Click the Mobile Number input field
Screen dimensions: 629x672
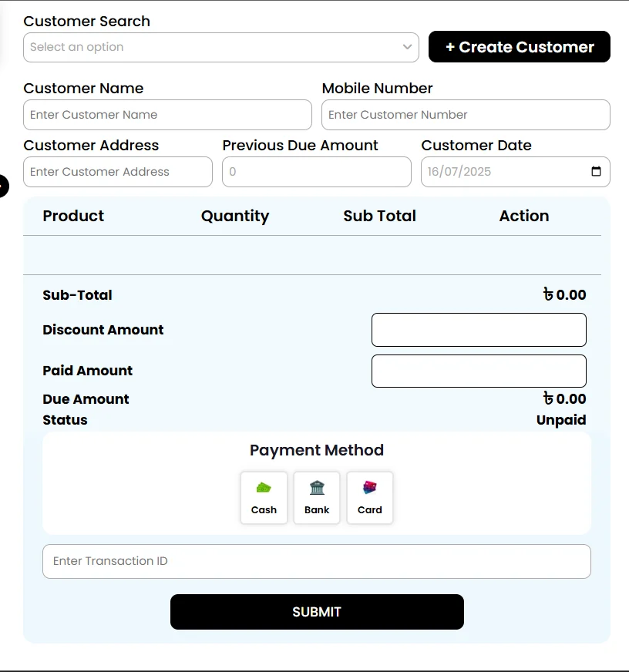click(x=466, y=115)
